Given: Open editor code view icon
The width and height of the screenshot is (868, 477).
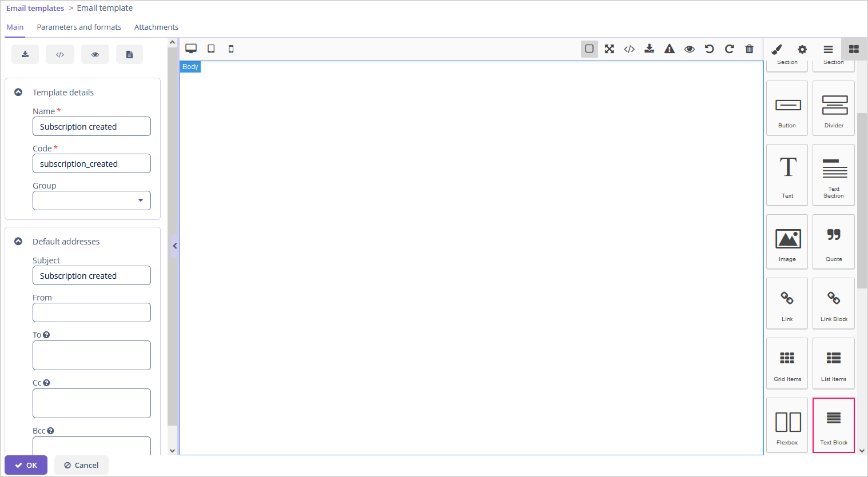Looking at the screenshot, I should coord(630,49).
